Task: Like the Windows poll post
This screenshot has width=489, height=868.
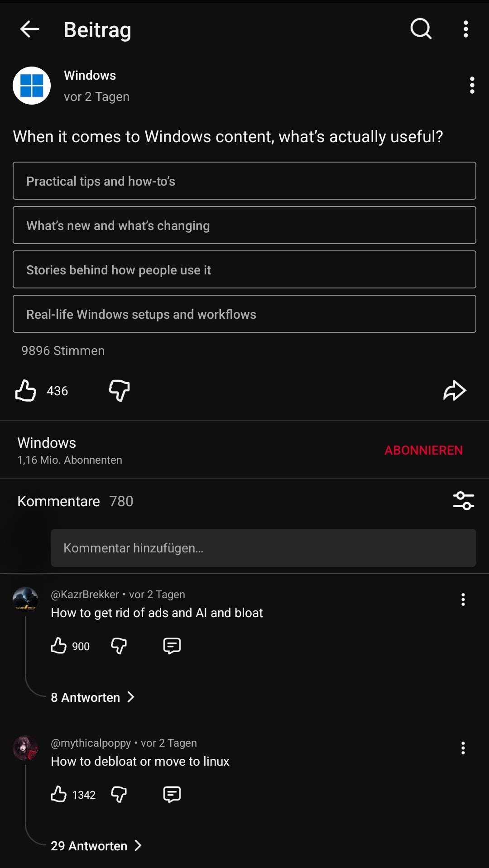Action: (26, 390)
